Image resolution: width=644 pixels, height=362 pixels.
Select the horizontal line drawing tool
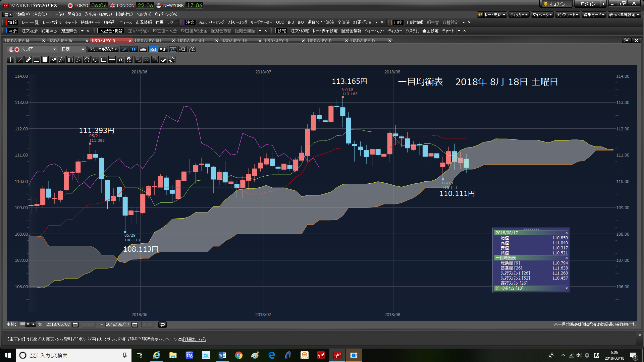112,60
